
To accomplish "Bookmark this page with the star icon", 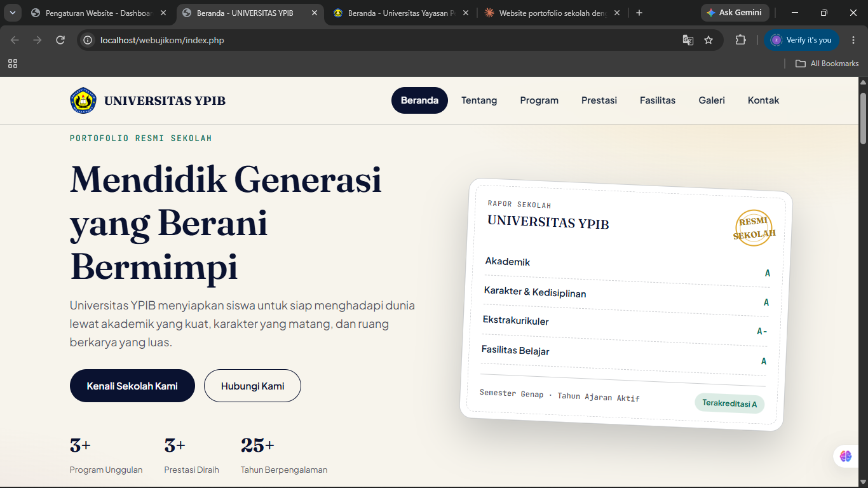I will (709, 40).
